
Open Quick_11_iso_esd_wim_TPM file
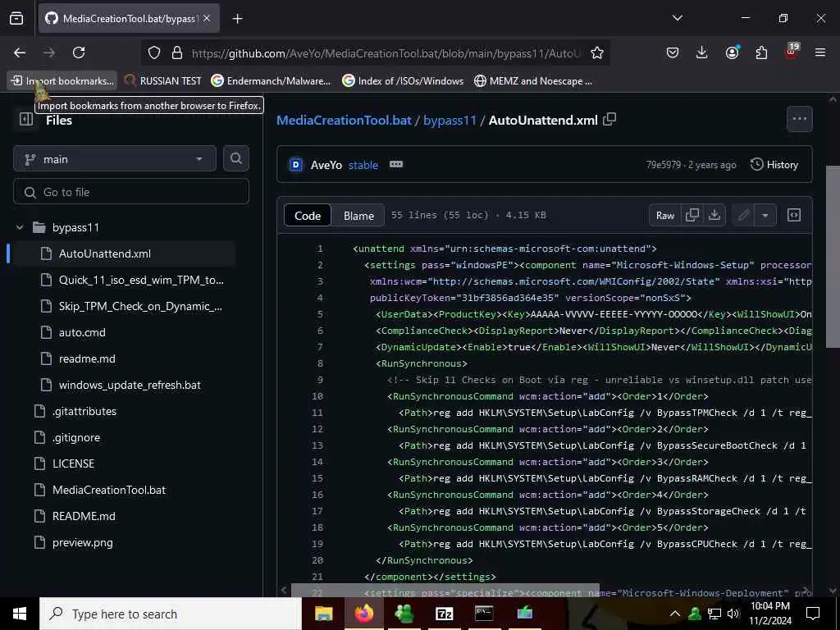click(x=141, y=280)
